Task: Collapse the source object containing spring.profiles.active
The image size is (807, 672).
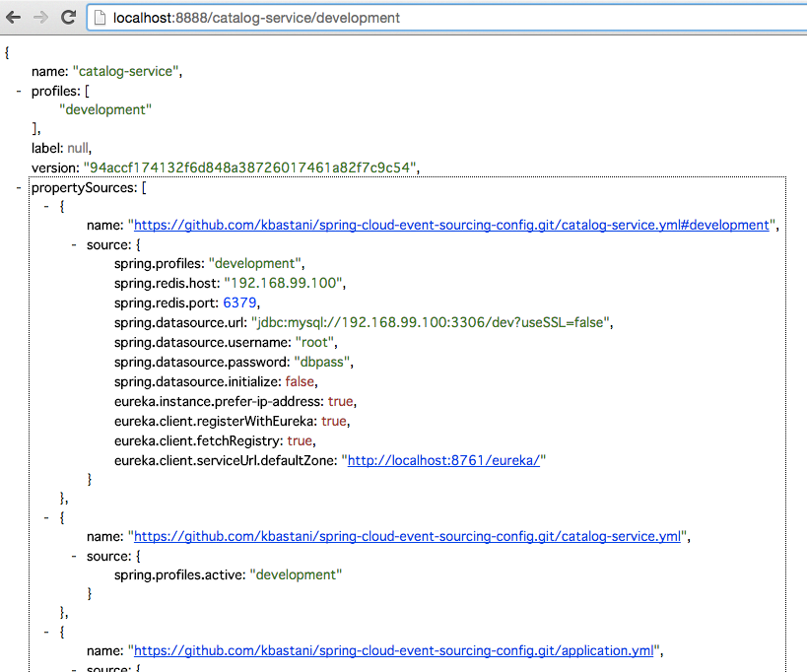Action: tap(74, 556)
